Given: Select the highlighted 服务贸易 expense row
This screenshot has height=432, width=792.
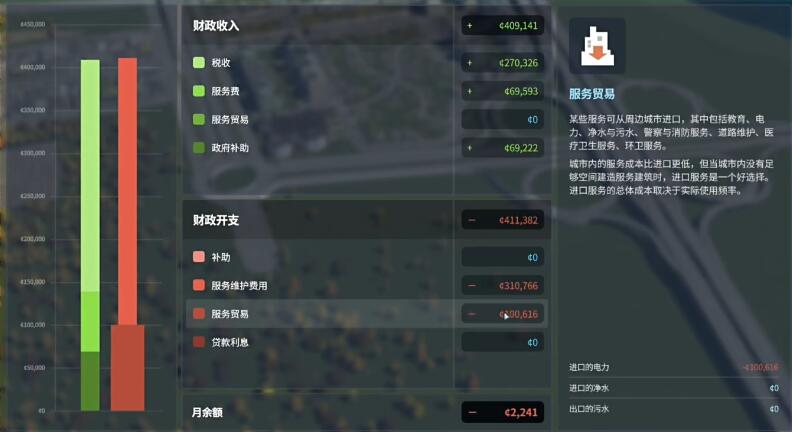Looking at the screenshot, I should click(x=367, y=314).
